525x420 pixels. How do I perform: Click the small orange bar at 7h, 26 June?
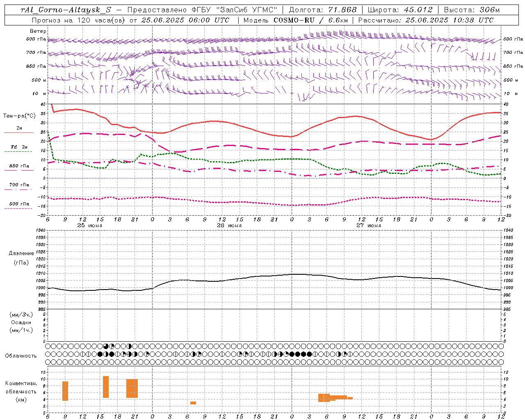[x=193, y=403]
